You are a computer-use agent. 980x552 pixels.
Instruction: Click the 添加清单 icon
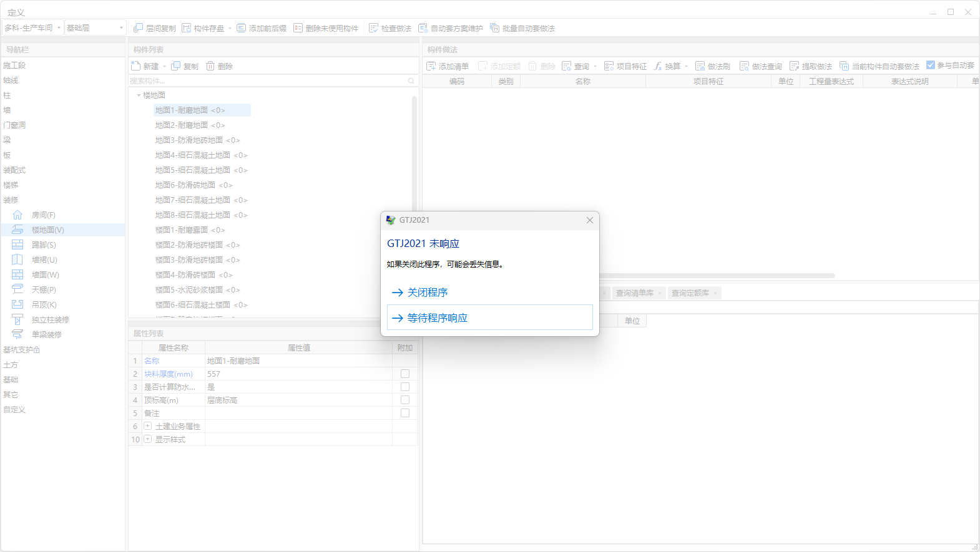tap(431, 66)
